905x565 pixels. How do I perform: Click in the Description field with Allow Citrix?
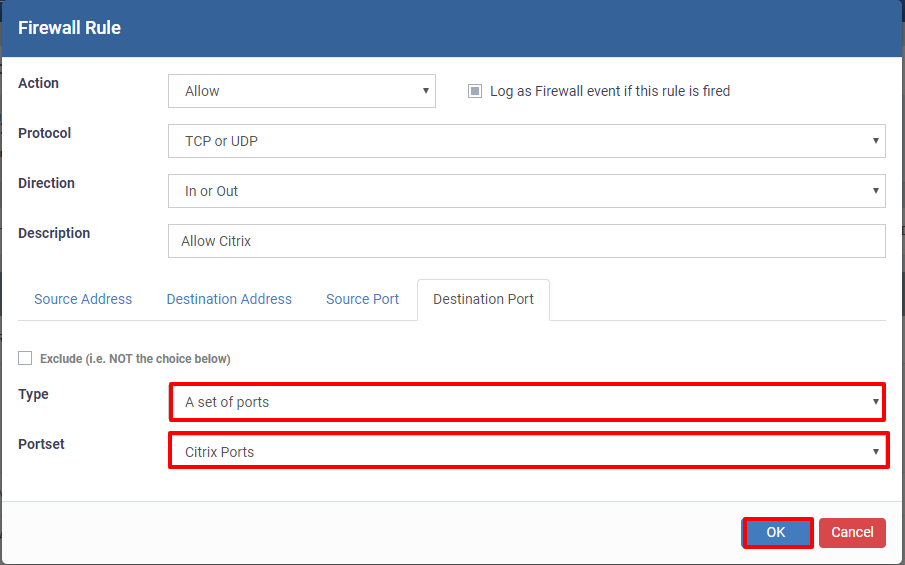pyautogui.click(x=526, y=241)
